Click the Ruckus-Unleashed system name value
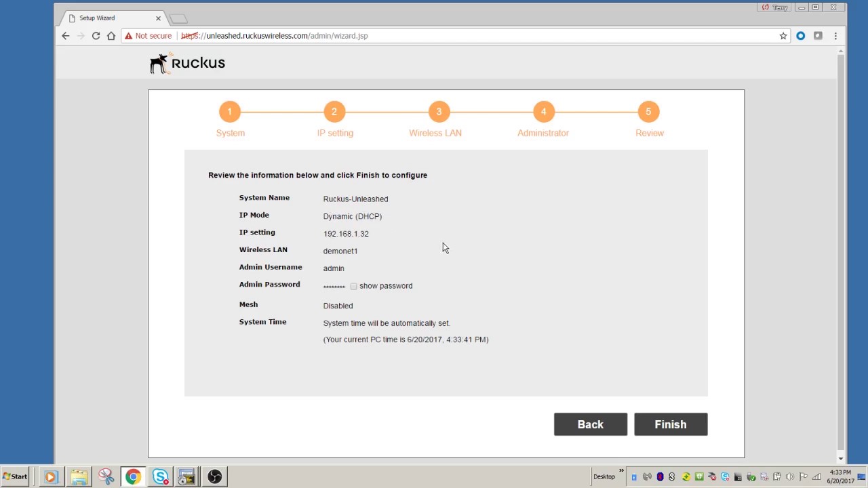Image resolution: width=868 pixels, height=488 pixels. 355,199
